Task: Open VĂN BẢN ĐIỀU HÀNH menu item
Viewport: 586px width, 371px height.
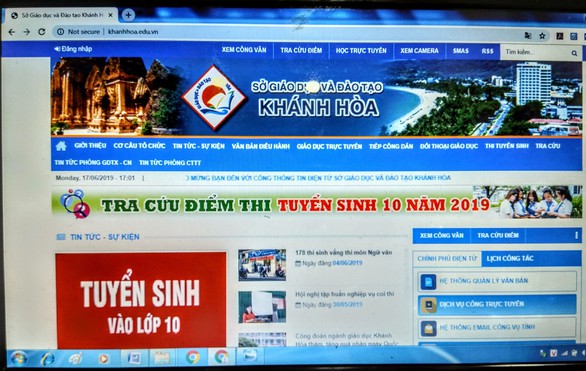Action: 260,146
